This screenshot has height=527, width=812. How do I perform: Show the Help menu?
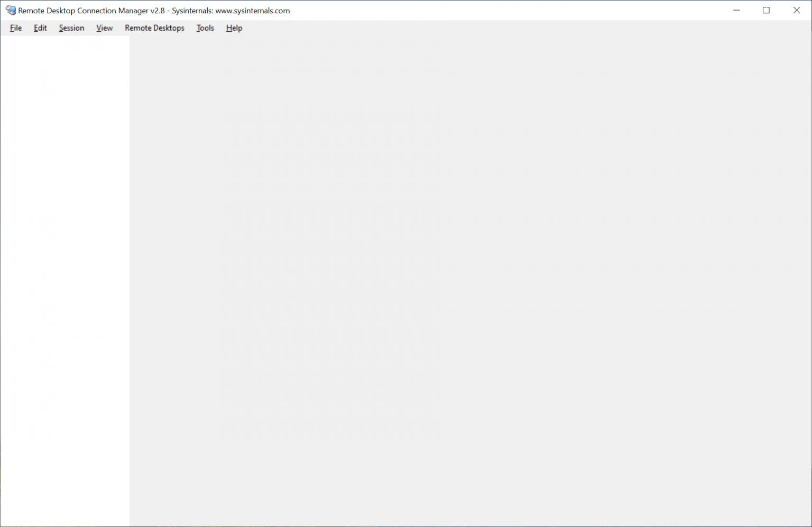(x=234, y=28)
